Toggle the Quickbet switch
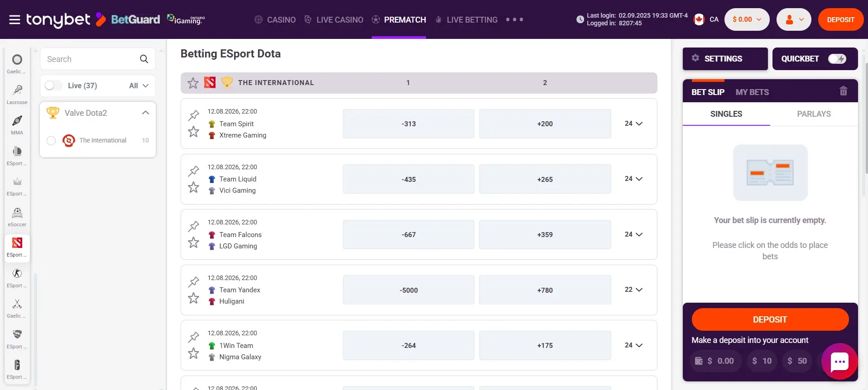This screenshot has height=390, width=868. click(837, 59)
